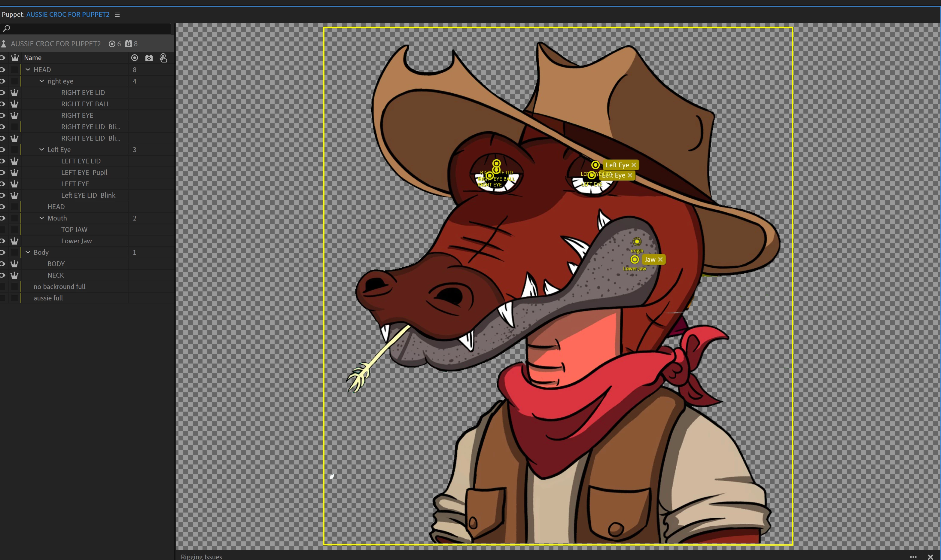Collapse the Body group chevron
This screenshot has width=941, height=560.
(x=28, y=252)
